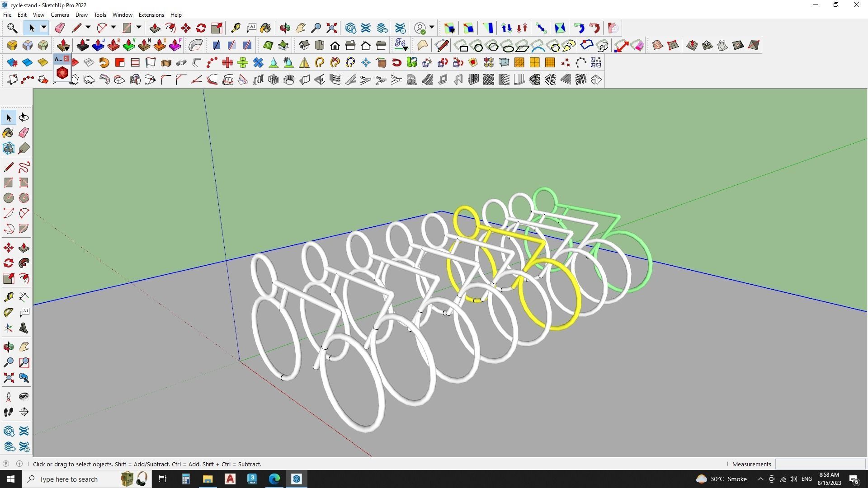Click the Look Around eye icon

(24, 397)
